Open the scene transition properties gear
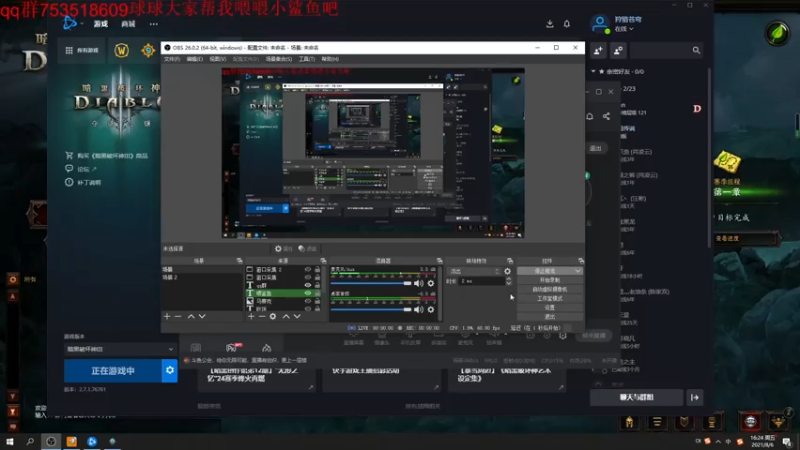 point(507,271)
